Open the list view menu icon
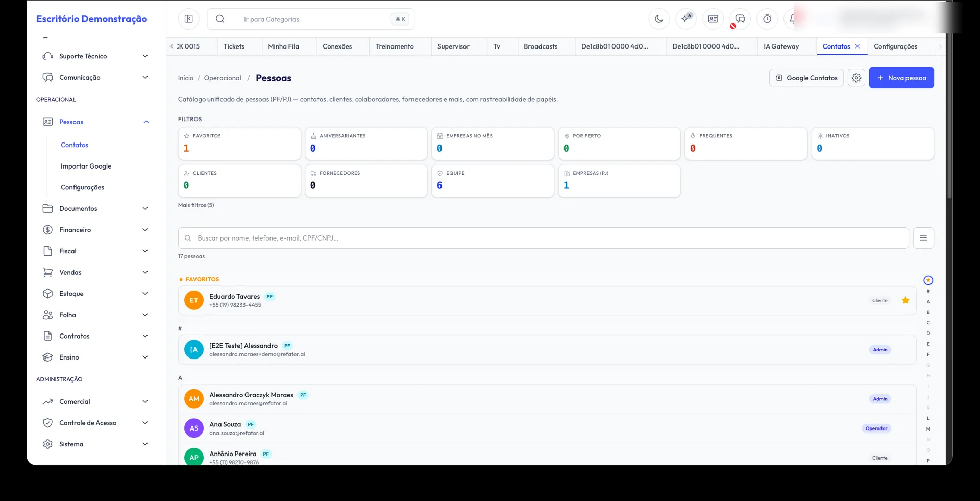Image resolution: width=980 pixels, height=501 pixels. tap(923, 238)
